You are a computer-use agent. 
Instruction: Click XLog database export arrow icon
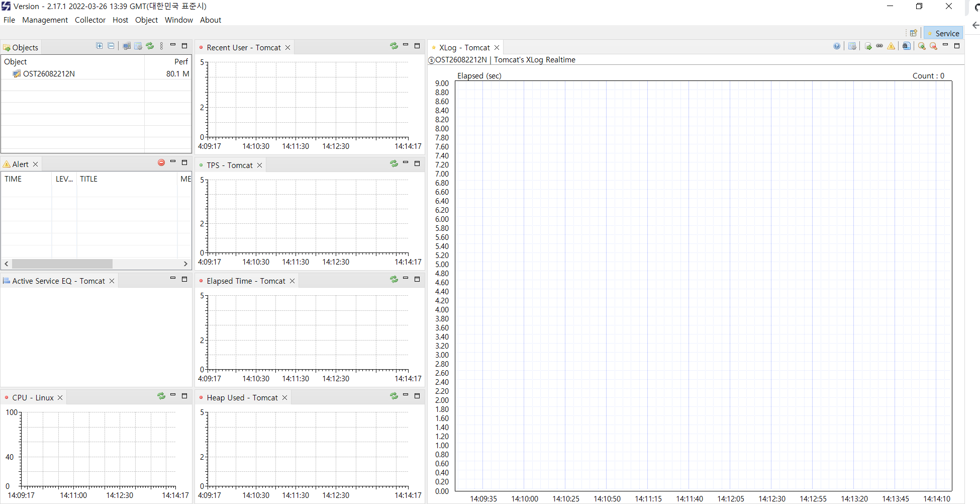tap(868, 46)
